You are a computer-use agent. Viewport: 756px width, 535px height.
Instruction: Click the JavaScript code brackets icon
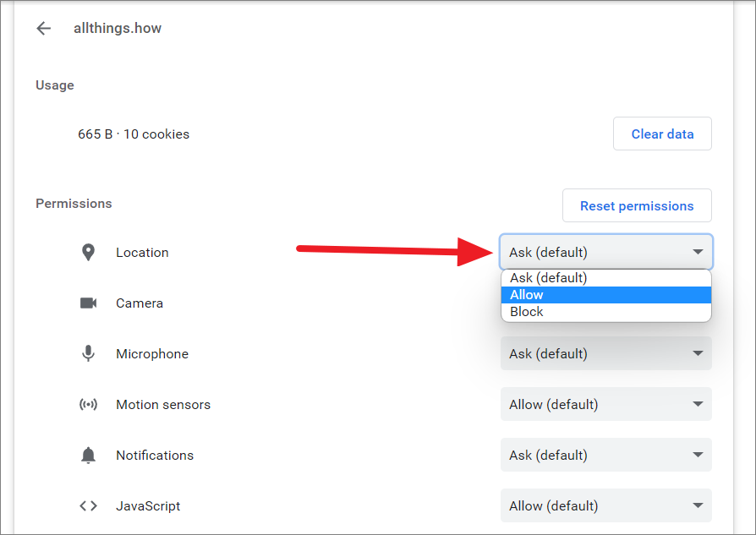point(88,505)
